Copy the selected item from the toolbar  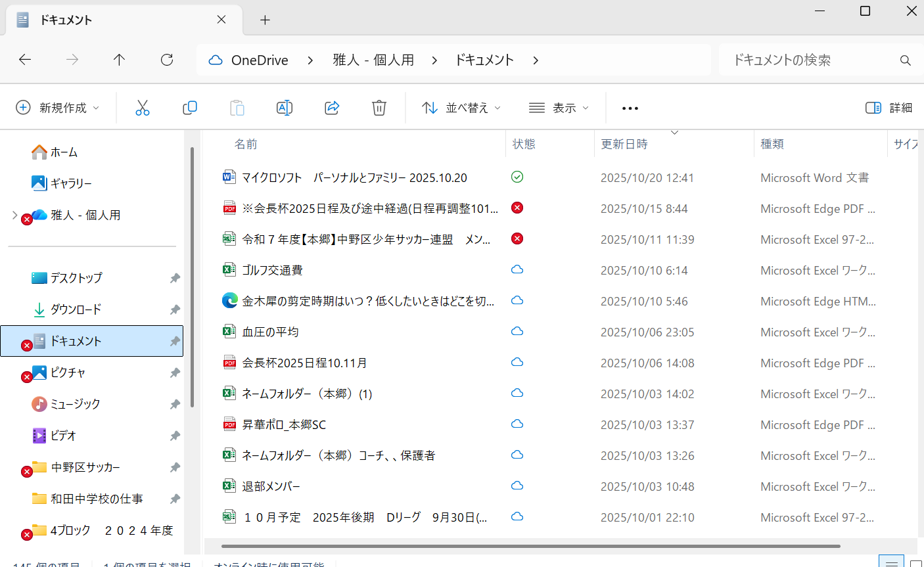tap(190, 108)
